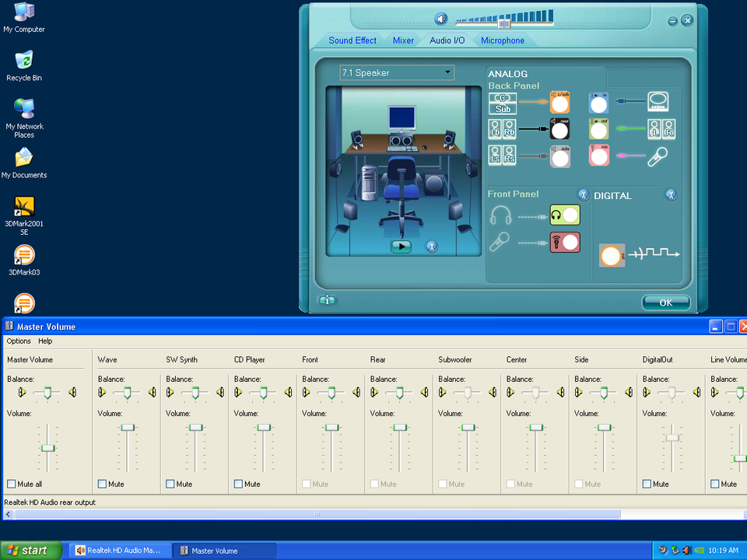
Task: Click the orange center/subwoofer jack
Action: pyautogui.click(x=559, y=103)
